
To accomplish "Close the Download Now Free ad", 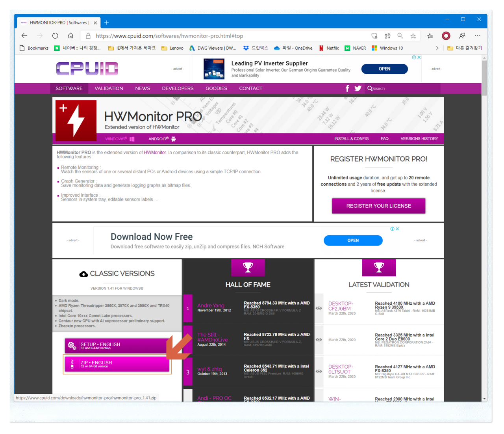I will pyautogui.click(x=397, y=229).
